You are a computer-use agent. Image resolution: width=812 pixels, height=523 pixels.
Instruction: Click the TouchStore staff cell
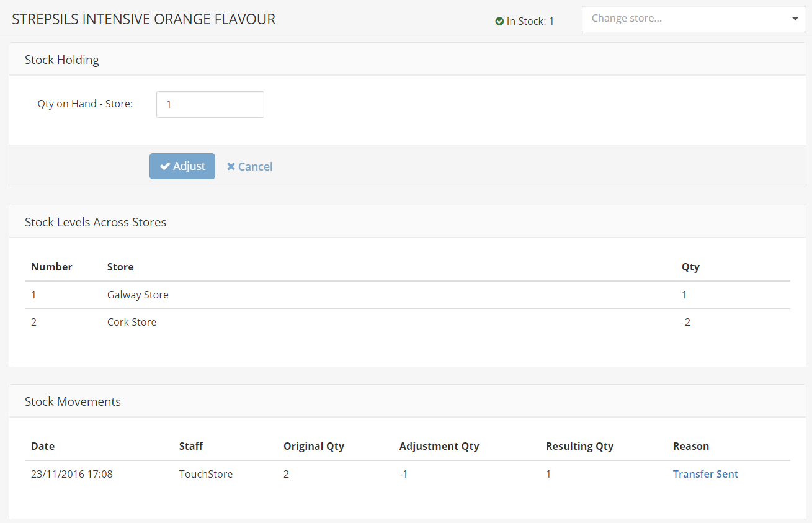point(206,474)
